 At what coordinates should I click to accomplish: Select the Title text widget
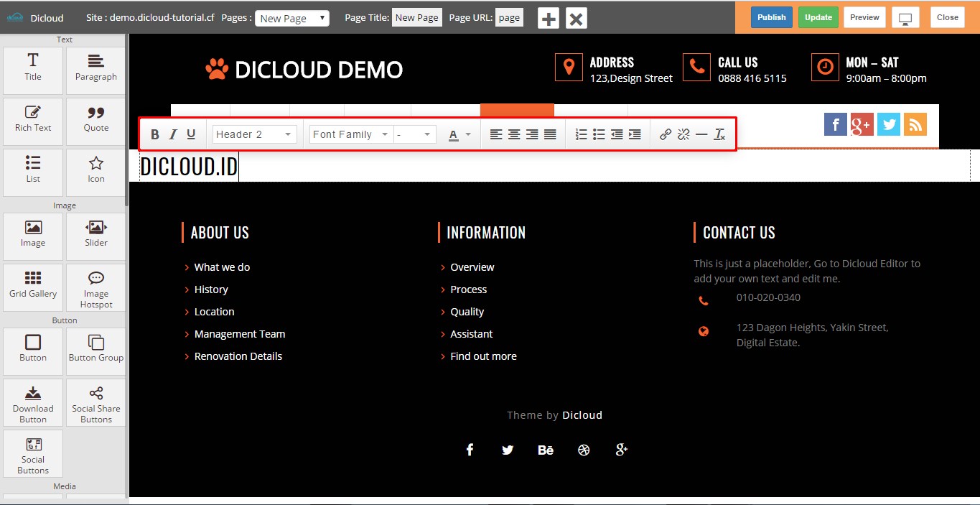(x=33, y=70)
